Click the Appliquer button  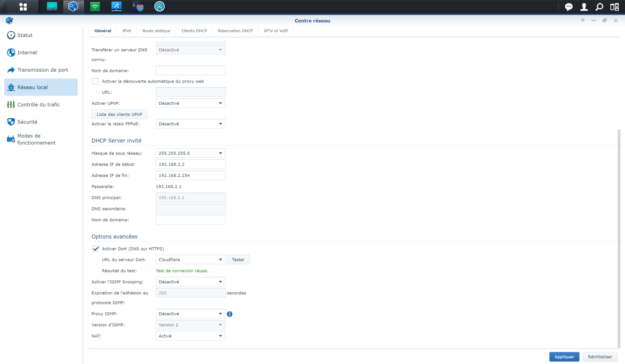[x=564, y=357]
